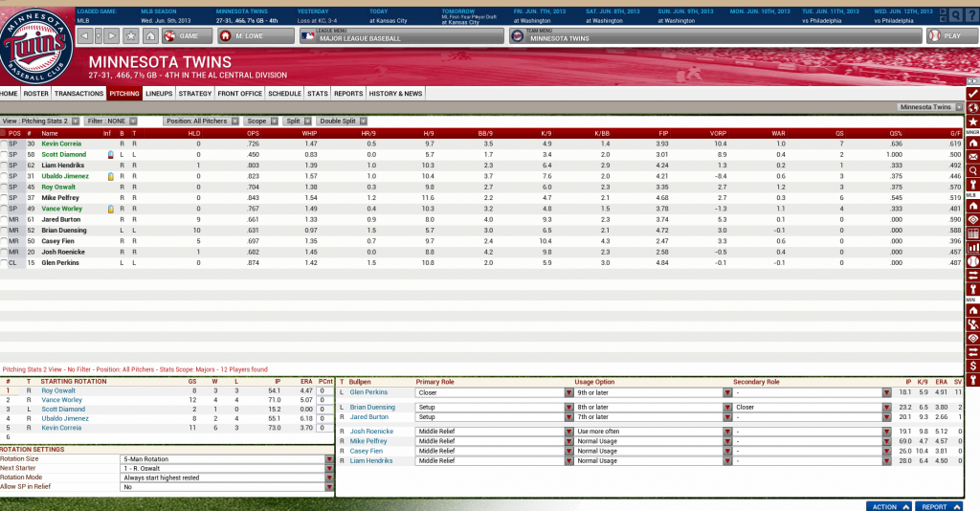Click the forward navigation arrow
This screenshot has height=511, width=980.
(113, 35)
